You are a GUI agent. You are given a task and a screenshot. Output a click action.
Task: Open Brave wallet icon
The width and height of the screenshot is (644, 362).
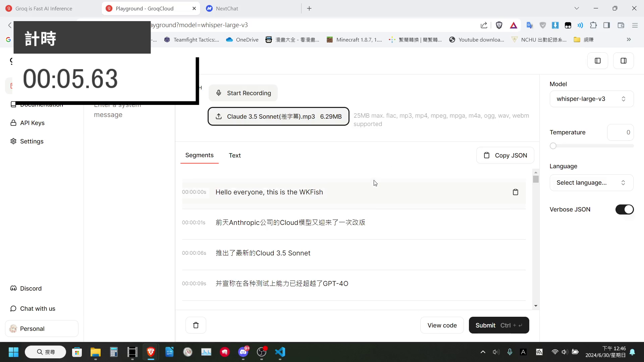[x=621, y=25]
